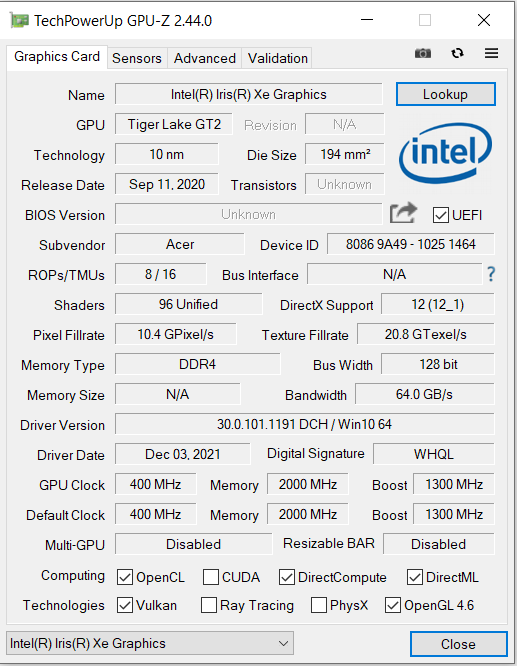Click the Driver Version field

305,424
